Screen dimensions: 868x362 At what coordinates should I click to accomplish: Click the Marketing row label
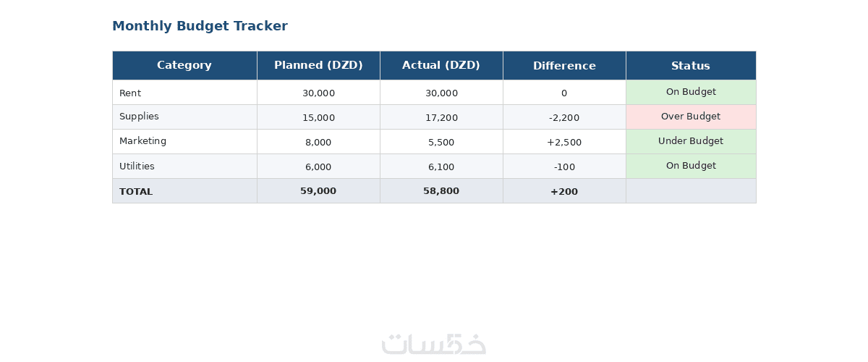coord(142,141)
